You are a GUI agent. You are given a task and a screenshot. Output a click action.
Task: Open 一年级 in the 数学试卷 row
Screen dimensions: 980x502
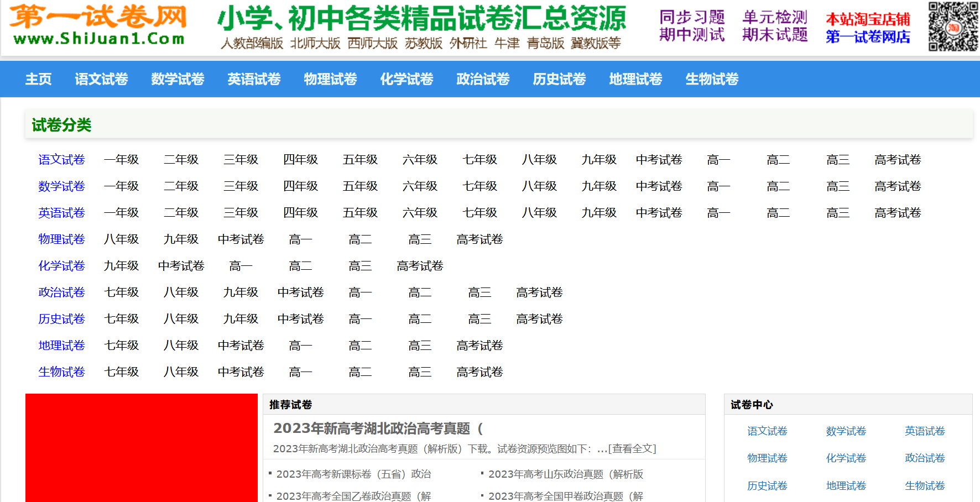[x=121, y=186]
